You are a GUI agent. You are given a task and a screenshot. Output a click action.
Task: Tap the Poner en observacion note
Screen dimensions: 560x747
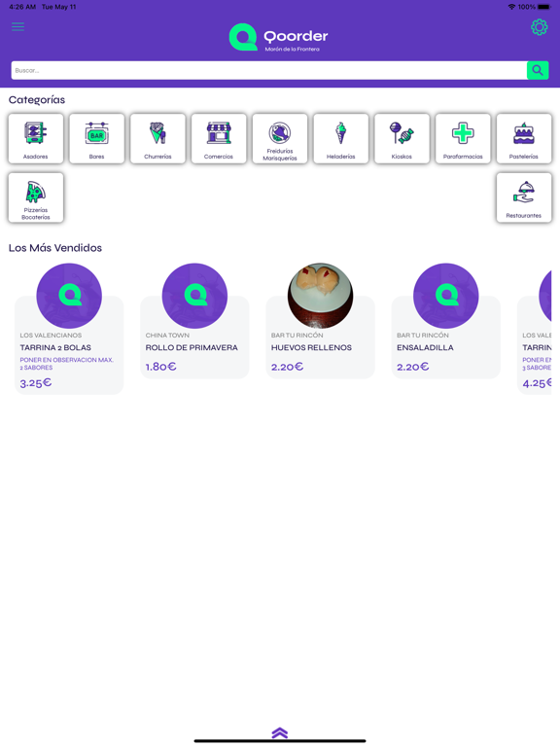67,364
